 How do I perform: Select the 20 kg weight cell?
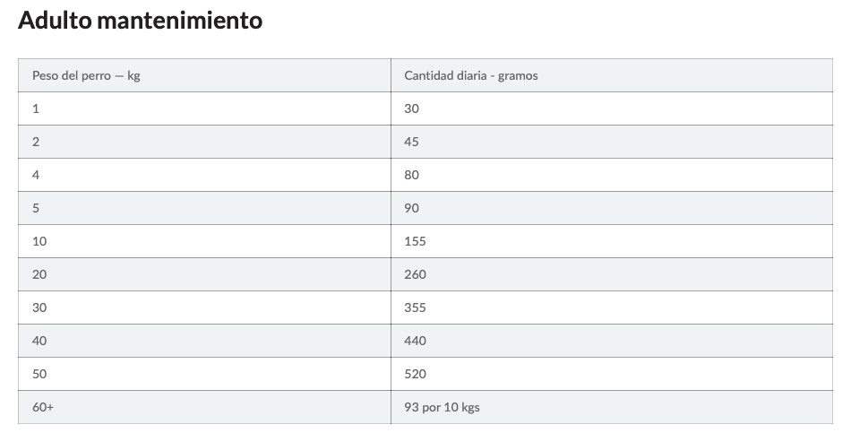tap(204, 274)
